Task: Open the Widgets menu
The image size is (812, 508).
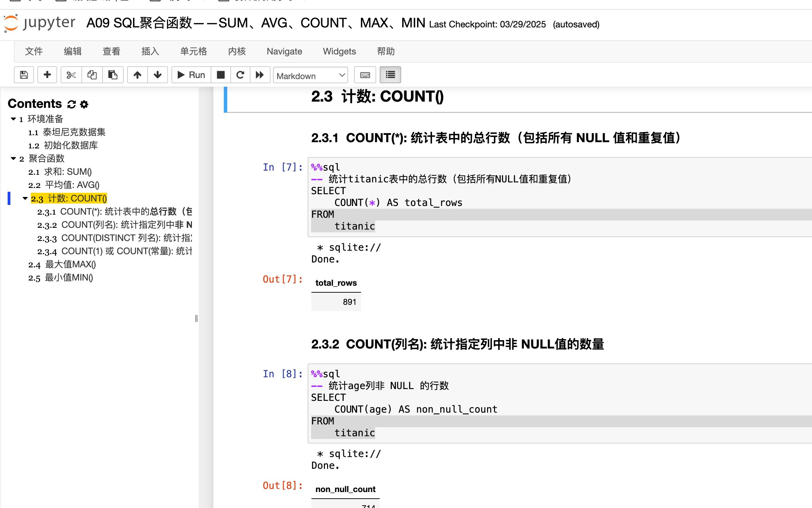Action: 339,51
